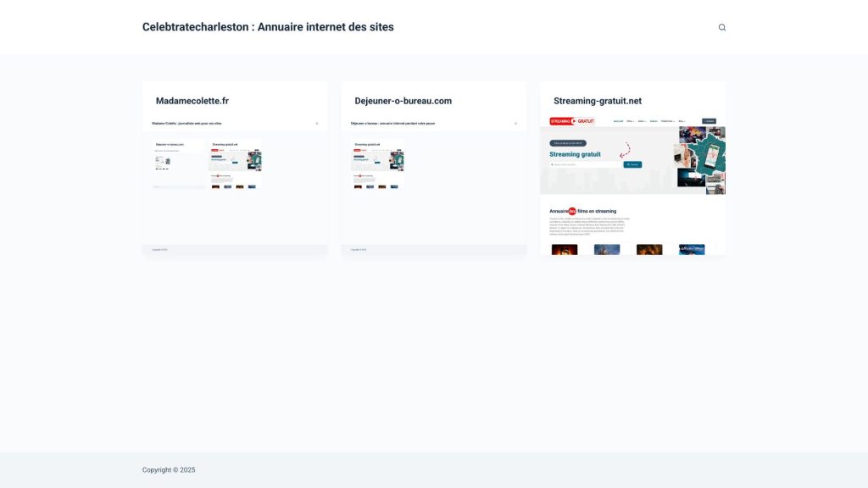Viewport: 868px width, 488px height.
Task: Click the search field in Streaming gratuit preview
Action: 585,164
